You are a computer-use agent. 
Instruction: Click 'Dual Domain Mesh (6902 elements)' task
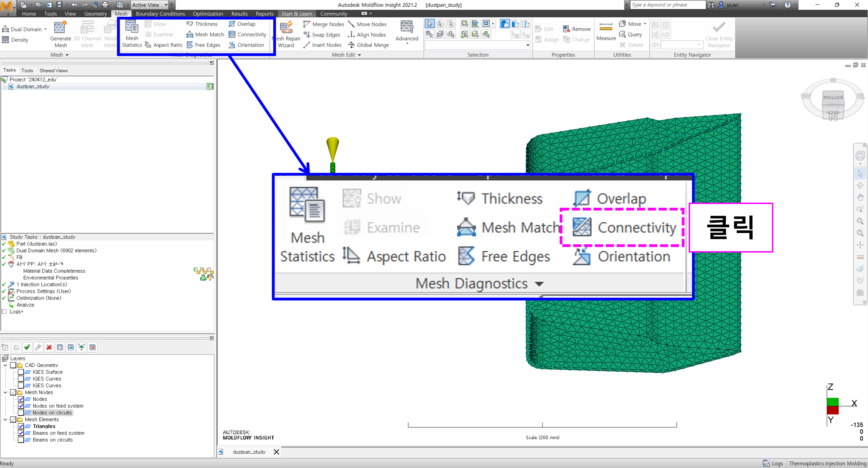click(x=56, y=251)
